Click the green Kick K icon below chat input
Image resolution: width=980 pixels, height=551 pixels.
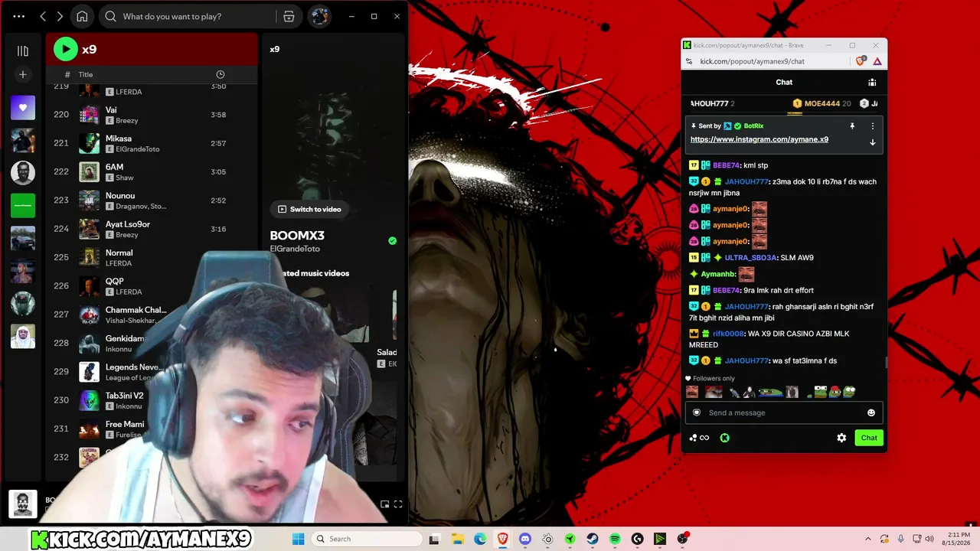click(724, 438)
